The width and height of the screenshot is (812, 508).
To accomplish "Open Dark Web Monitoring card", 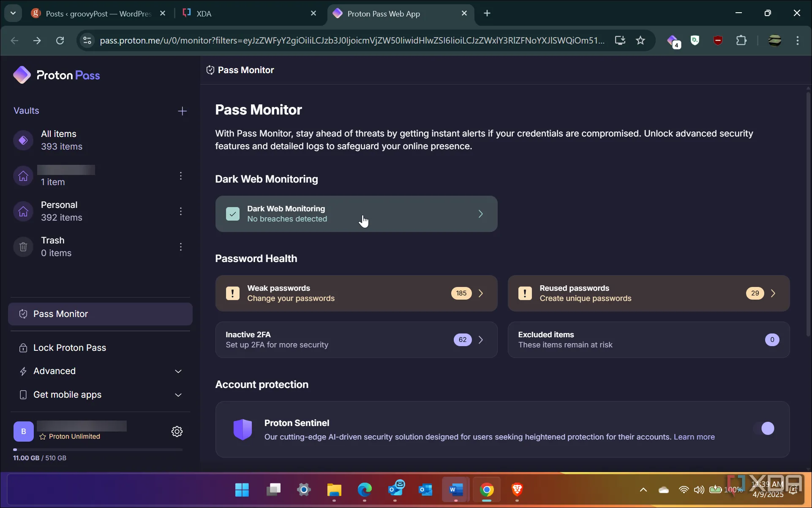I will pos(356,214).
